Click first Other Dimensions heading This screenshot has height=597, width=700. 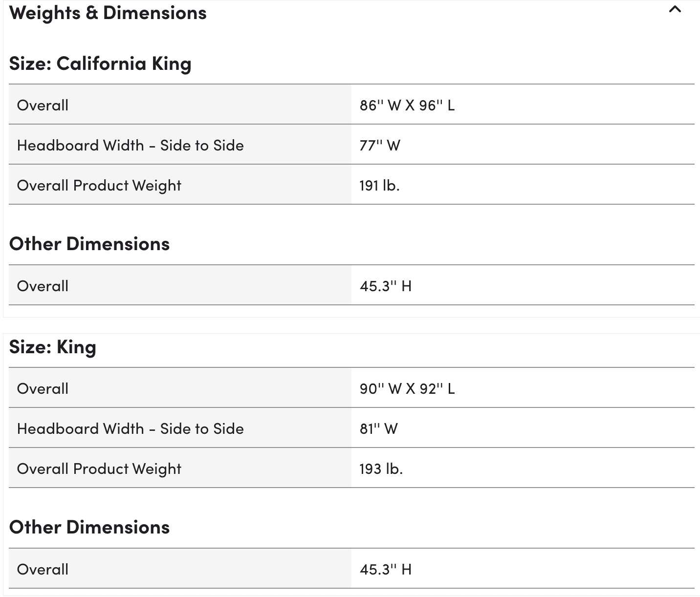(89, 243)
